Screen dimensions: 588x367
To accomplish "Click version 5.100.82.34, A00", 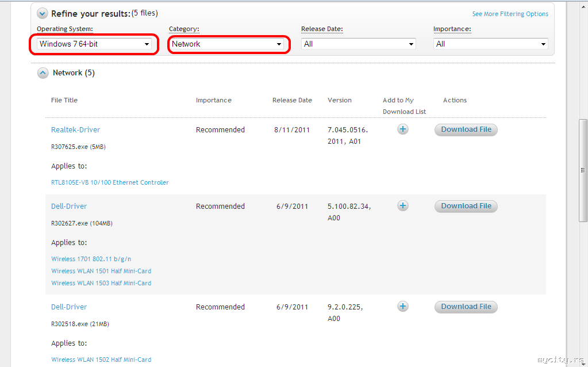I will click(x=349, y=212).
